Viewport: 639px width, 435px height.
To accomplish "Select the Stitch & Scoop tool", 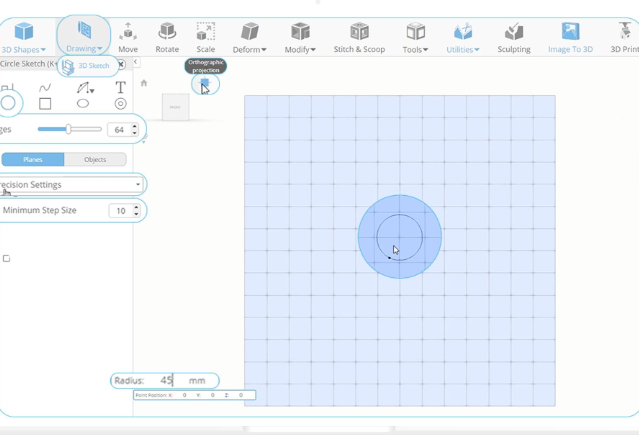I will (x=359, y=38).
